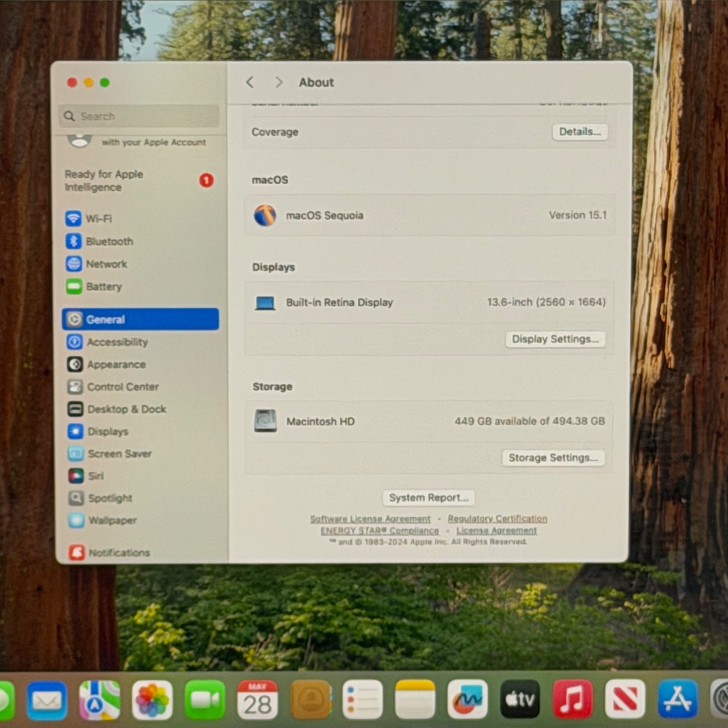Select General in the sidebar
Image resolution: width=728 pixels, height=728 pixels.
(141, 319)
